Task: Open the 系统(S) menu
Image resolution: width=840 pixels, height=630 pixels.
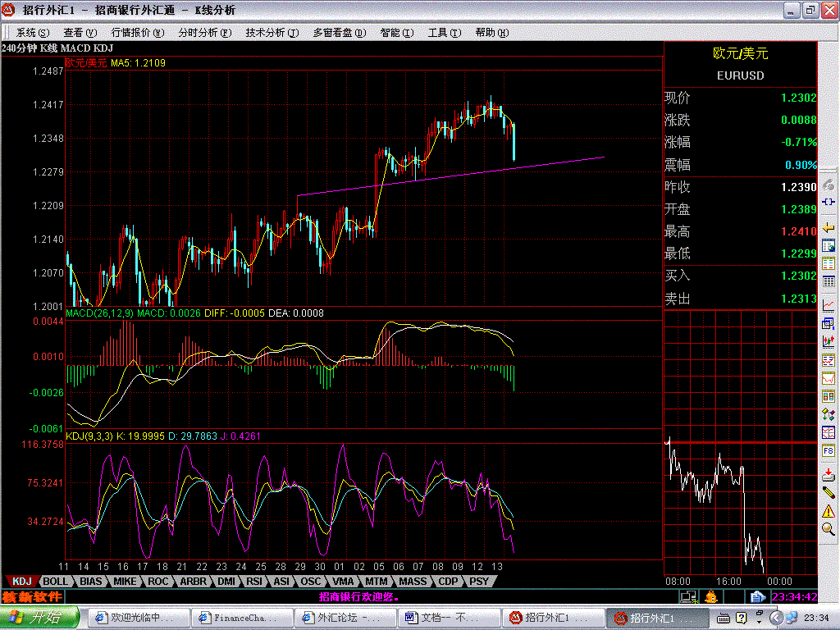Action: tap(32, 33)
